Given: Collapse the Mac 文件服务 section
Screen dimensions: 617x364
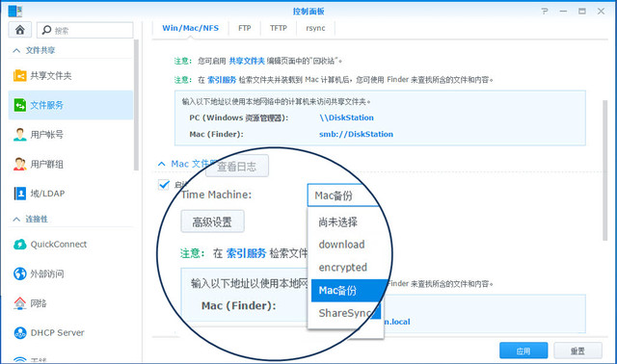Looking at the screenshot, I should coord(161,164).
